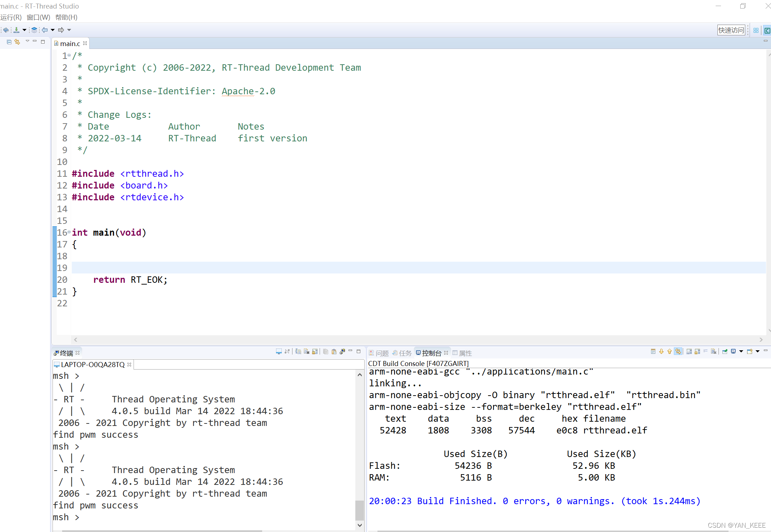Open the back navigation history dropdown
Screen dimensions: 771x532
pyautogui.click(x=52, y=30)
